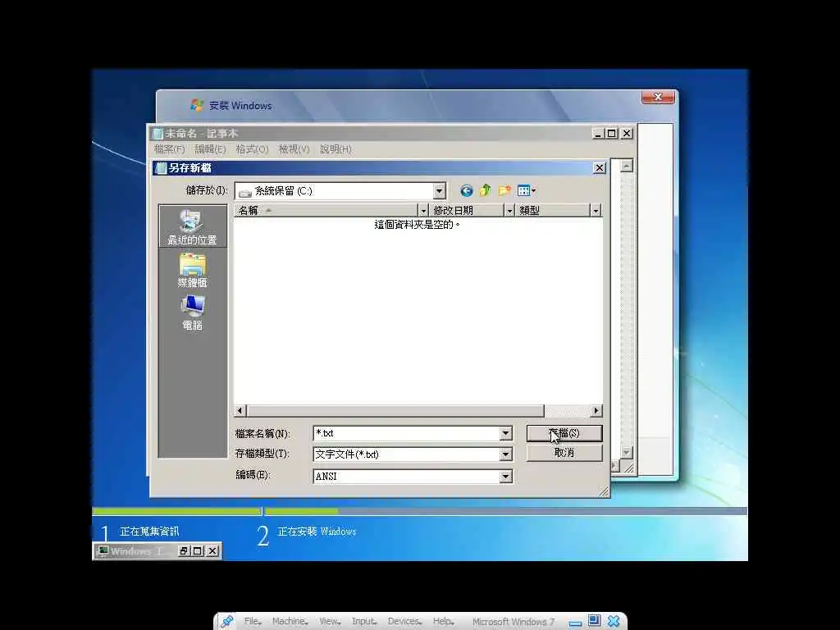Click the 正在安裝 Windows step label
Screen dimensions: 840x630
317,532
